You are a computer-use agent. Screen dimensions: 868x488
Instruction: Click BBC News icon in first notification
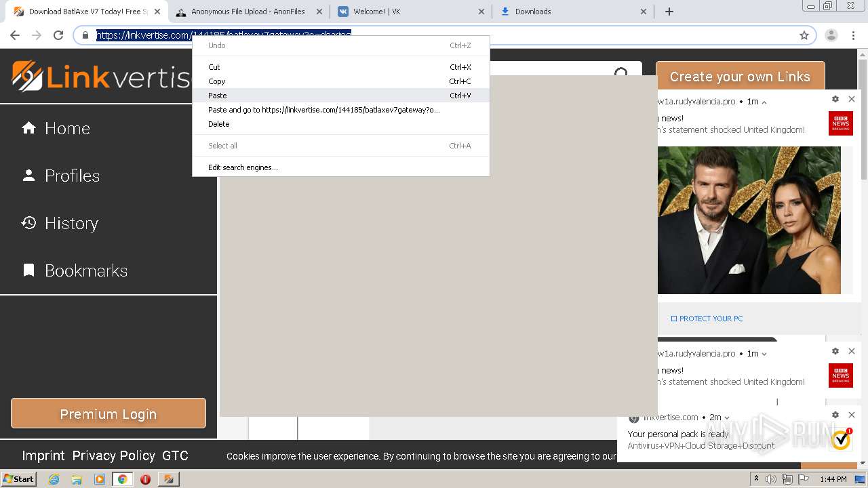pyautogui.click(x=841, y=123)
